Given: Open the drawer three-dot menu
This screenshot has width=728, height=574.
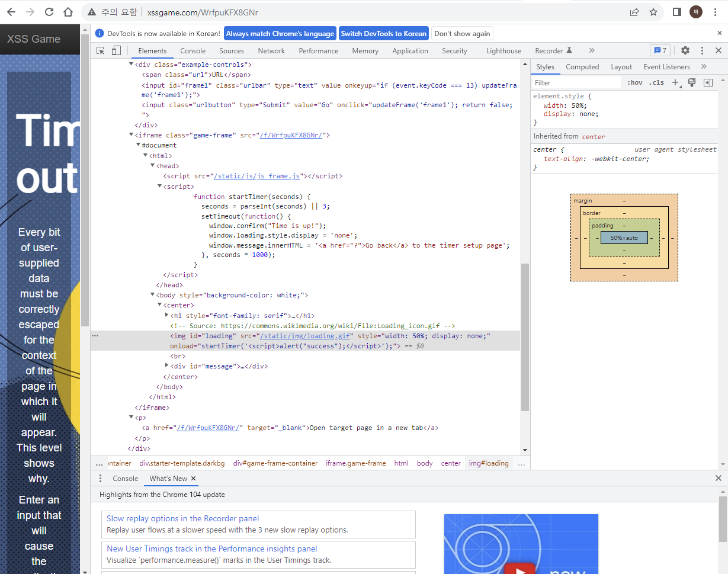Looking at the screenshot, I should pos(100,479).
